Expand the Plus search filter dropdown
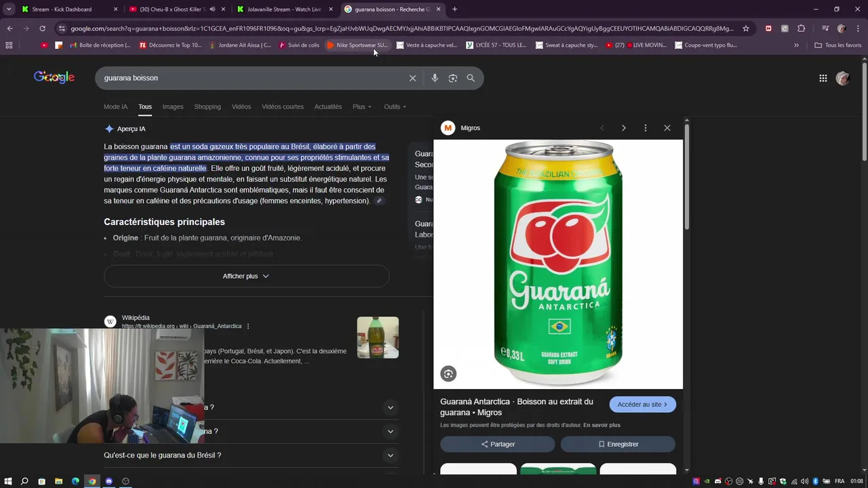 point(362,106)
